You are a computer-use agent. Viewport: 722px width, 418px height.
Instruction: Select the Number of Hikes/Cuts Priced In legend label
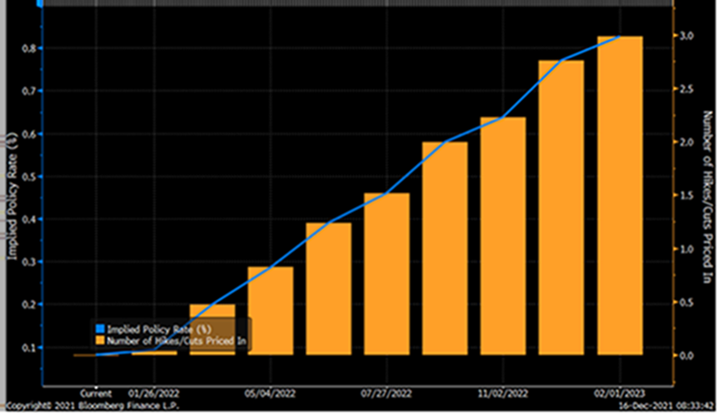(x=174, y=341)
